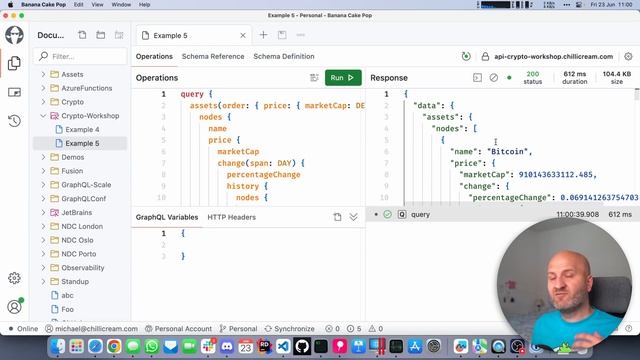The width and height of the screenshot is (640, 360).
Task: Switch to the Operations tab
Action: point(154,56)
